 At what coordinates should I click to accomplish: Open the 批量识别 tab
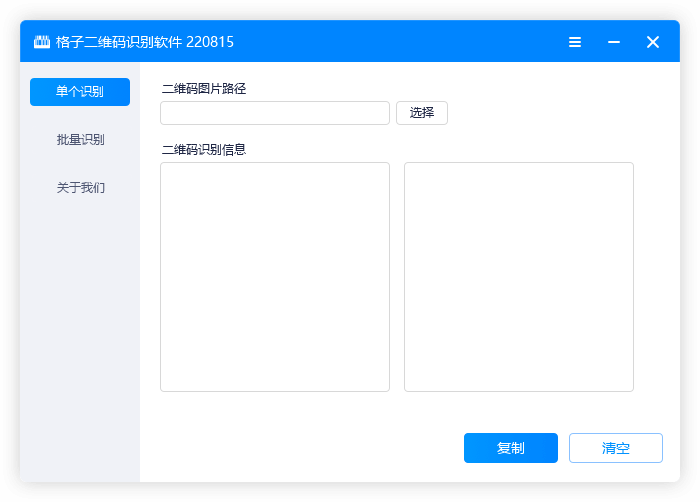click(80, 140)
